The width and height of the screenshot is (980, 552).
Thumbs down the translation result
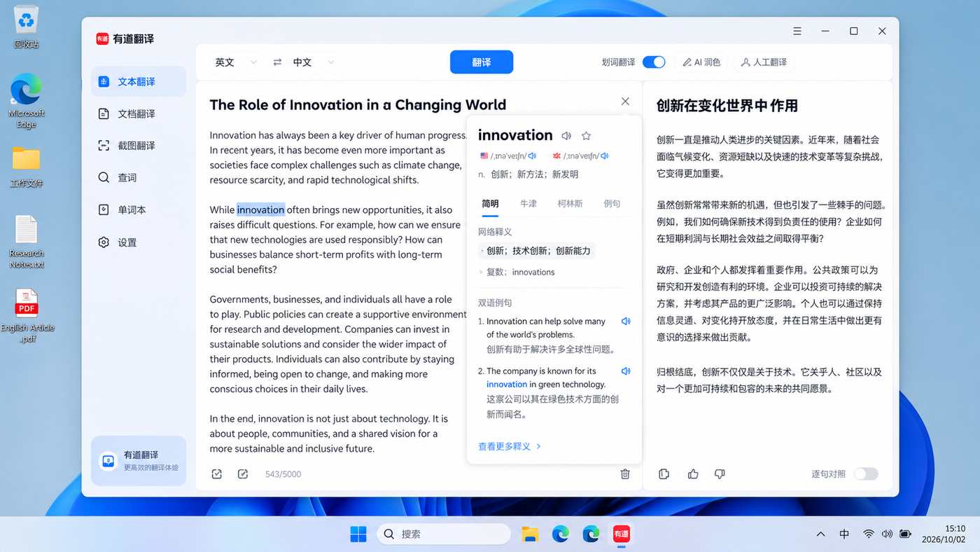pos(720,474)
